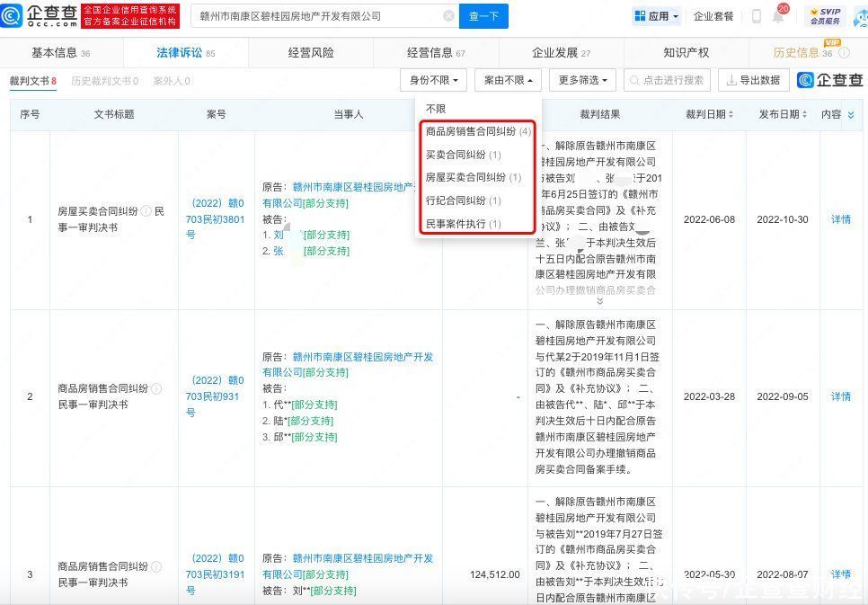Viewport: 868px width, 605px height.
Task: Open 详情 for the 2022-03-28 judgment
Action: pyautogui.click(x=840, y=396)
